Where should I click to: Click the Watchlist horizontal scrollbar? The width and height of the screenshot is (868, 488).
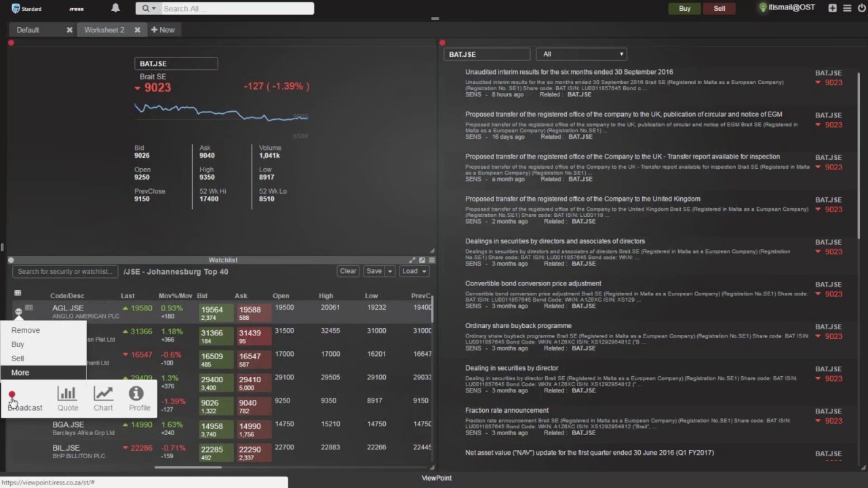pos(189,467)
